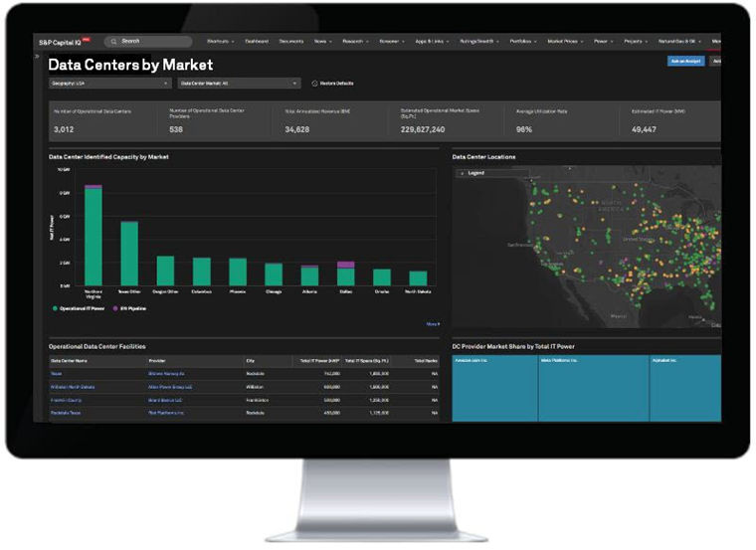Sort by Total IT Space column header
Screen dimensions: 756x550
367,361
